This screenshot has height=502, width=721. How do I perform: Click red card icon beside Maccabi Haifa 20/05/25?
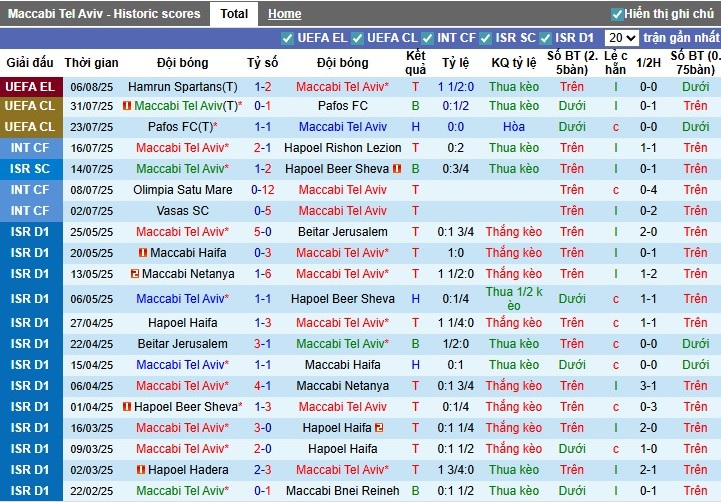143,253
